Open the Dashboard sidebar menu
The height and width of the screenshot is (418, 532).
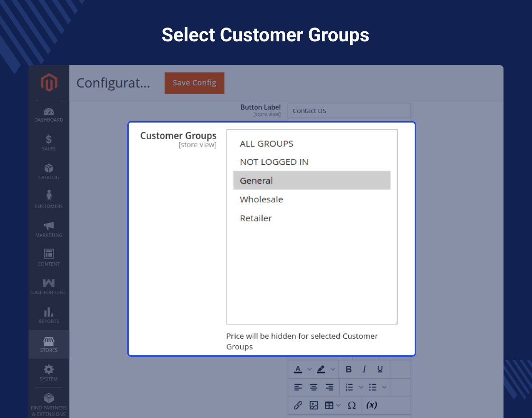[49, 114]
